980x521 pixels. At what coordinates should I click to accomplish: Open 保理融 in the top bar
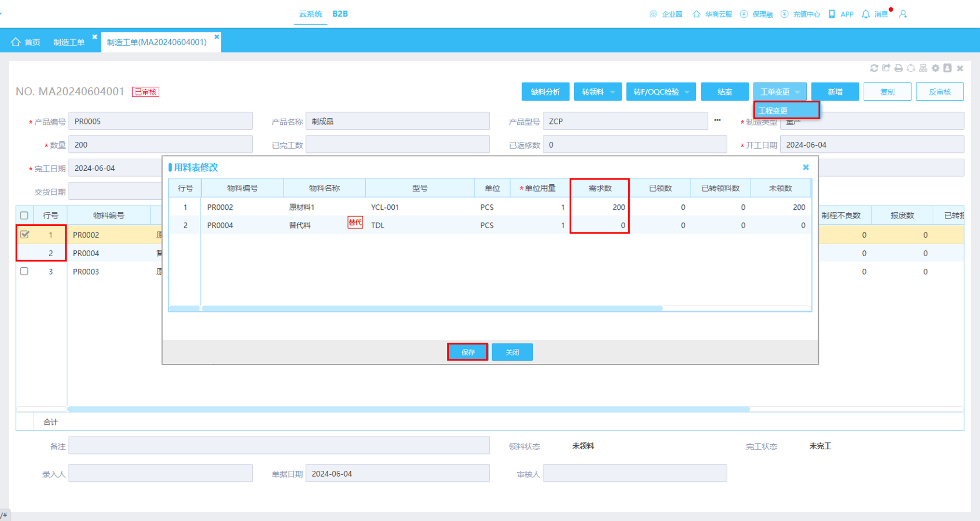click(x=756, y=14)
